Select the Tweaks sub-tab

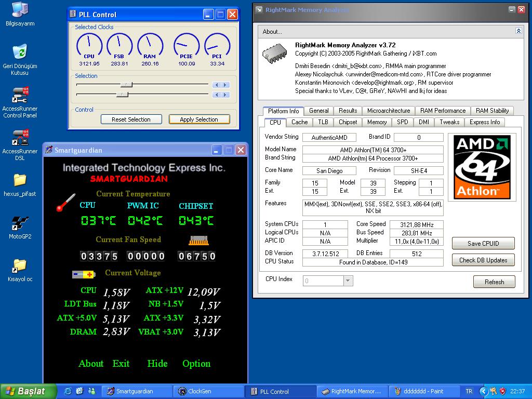449,122
